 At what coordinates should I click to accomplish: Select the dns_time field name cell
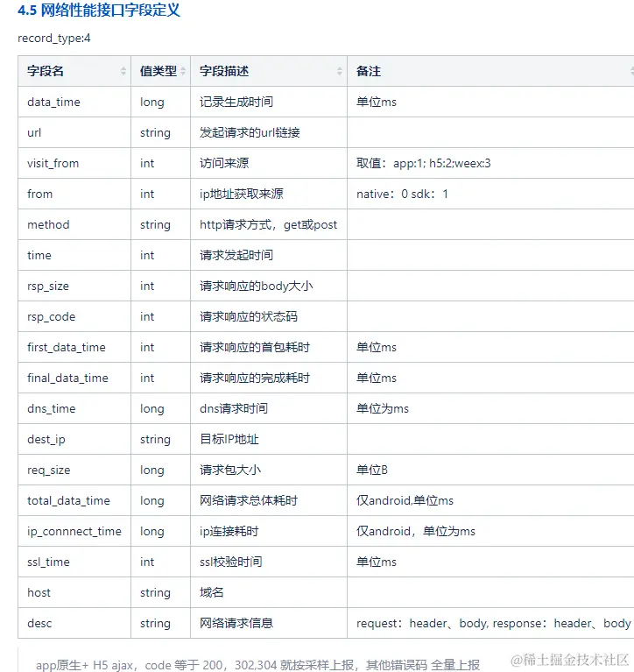click(x=74, y=408)
